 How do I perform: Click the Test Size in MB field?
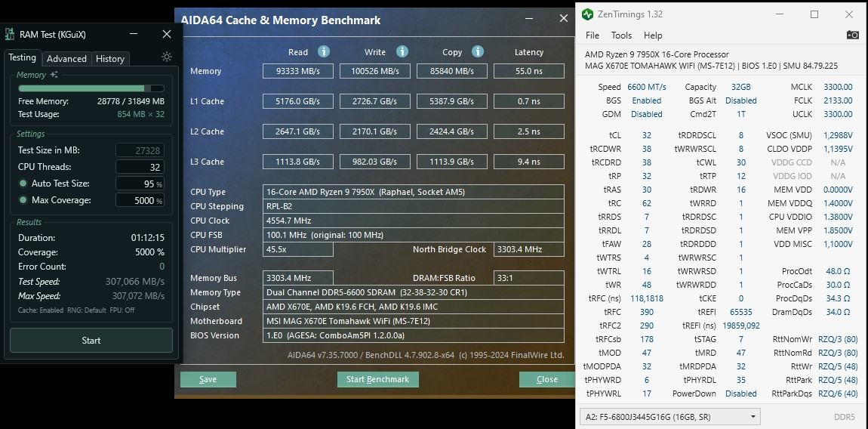coord(140,150)
